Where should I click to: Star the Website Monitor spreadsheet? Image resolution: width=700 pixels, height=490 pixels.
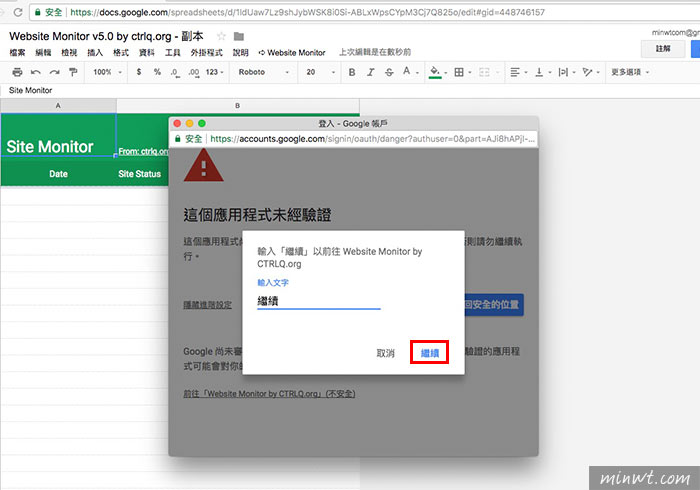221,36
